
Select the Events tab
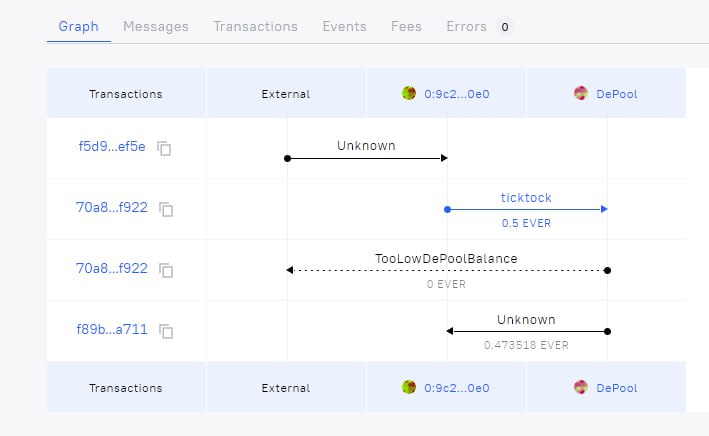[x=344, y=26]
